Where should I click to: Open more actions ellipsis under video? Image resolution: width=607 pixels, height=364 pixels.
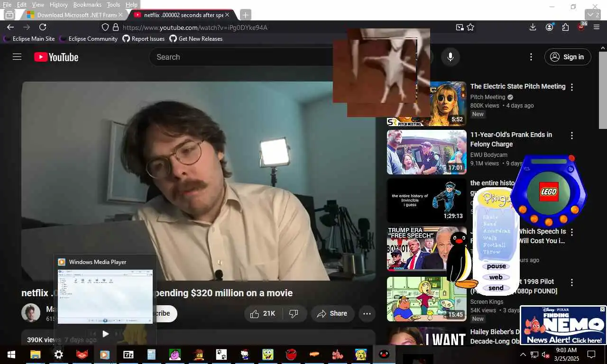[x=367, y=313]
